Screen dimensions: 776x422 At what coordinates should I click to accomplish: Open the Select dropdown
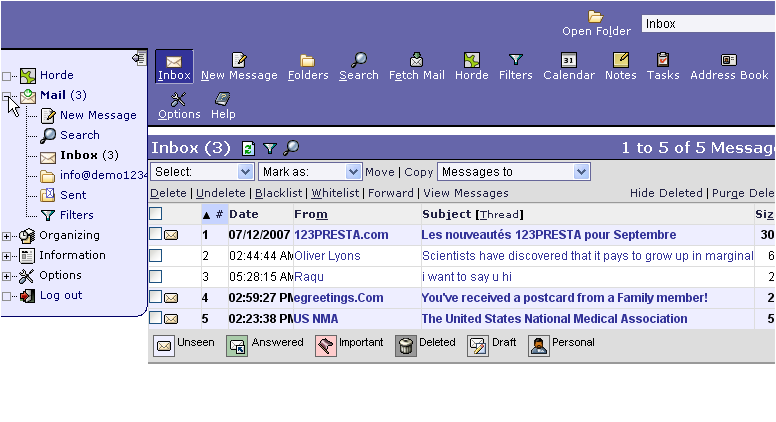pos(201,172)
